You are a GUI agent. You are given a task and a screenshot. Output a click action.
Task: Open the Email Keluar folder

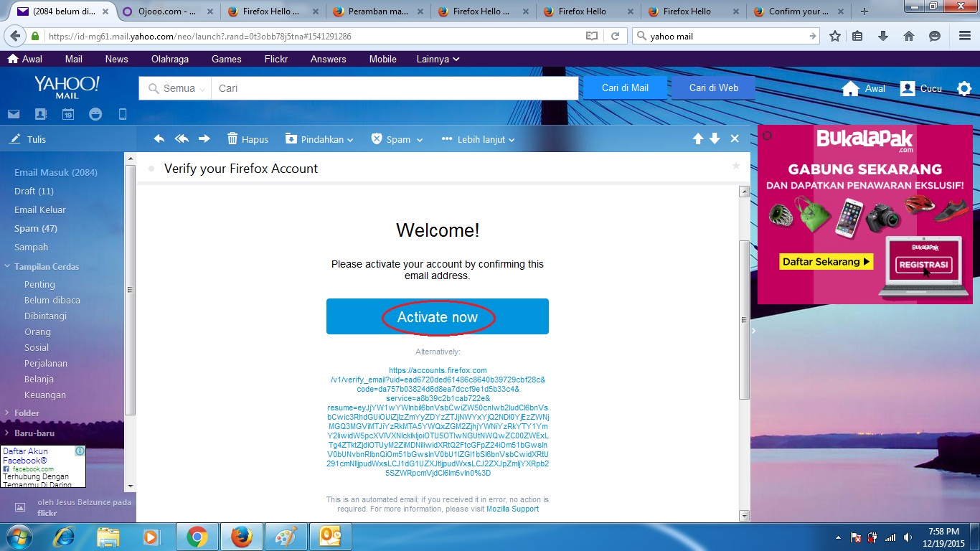click(40, 209)
